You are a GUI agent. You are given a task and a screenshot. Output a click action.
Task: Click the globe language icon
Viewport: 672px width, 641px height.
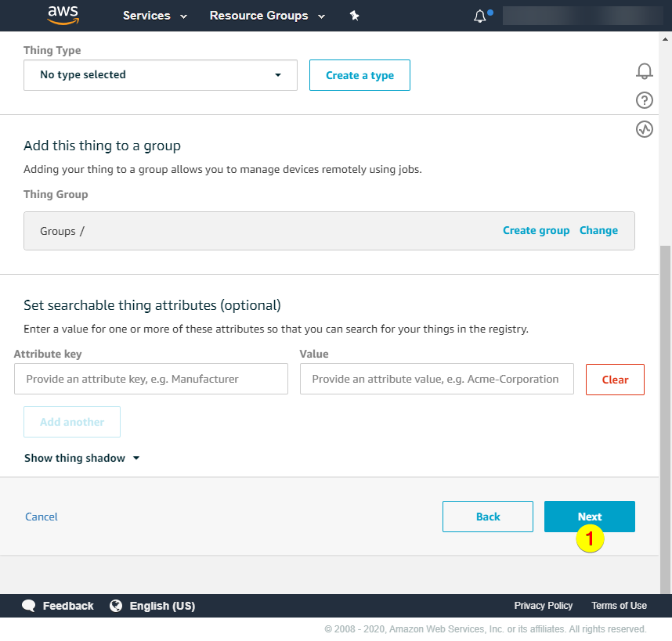click(116, 606)
